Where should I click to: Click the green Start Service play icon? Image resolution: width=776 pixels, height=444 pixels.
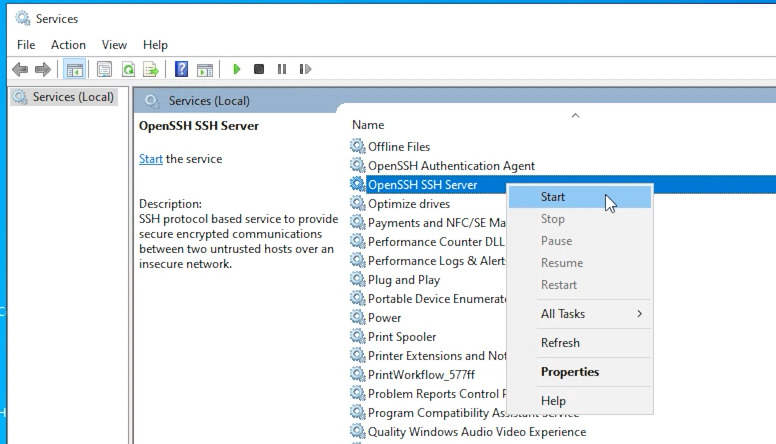point(237,69)
